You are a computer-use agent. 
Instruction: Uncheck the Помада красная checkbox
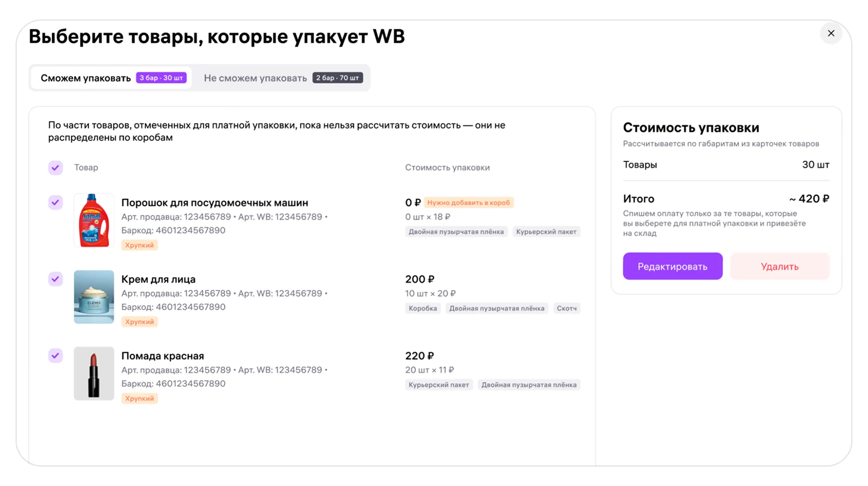pos(56,355)
